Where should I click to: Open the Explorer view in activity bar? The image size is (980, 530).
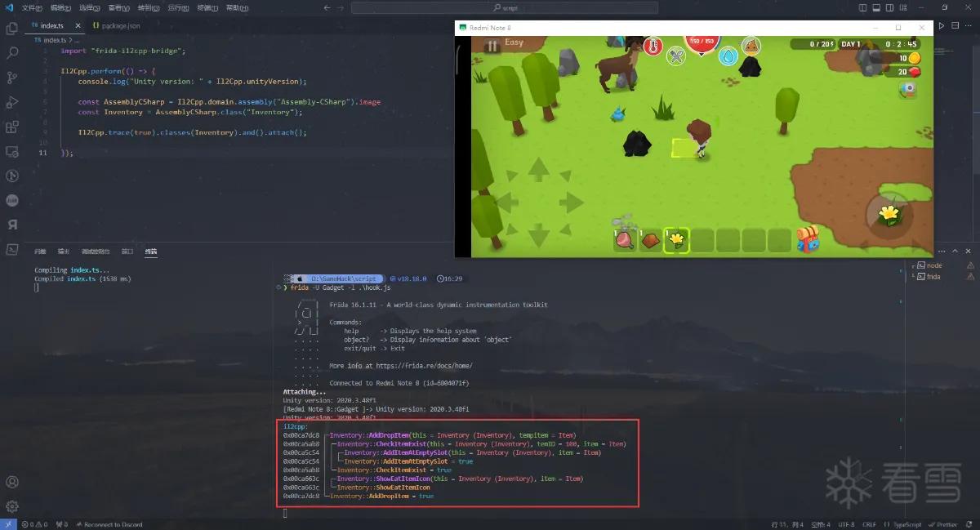coord(12,29)
